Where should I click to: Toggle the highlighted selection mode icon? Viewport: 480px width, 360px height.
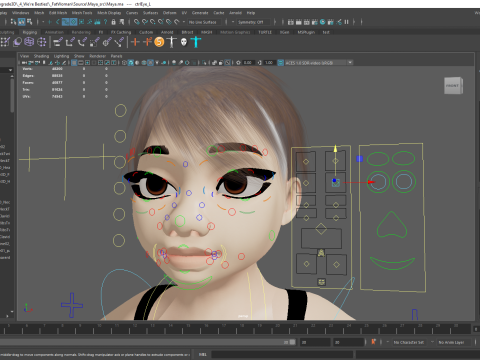pos(22,22)
